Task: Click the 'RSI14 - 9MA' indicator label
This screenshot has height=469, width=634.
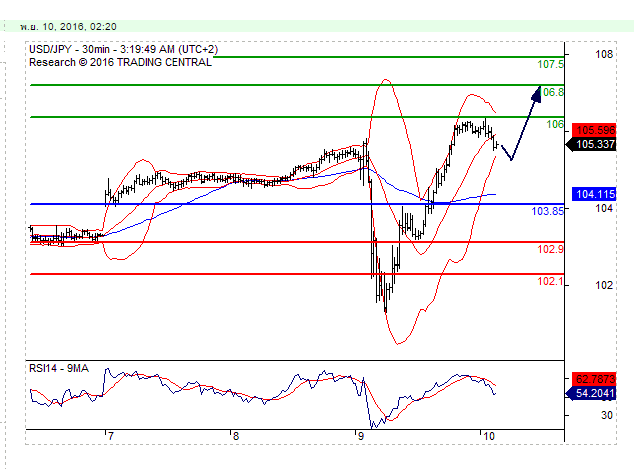Action: pos(59,368)
